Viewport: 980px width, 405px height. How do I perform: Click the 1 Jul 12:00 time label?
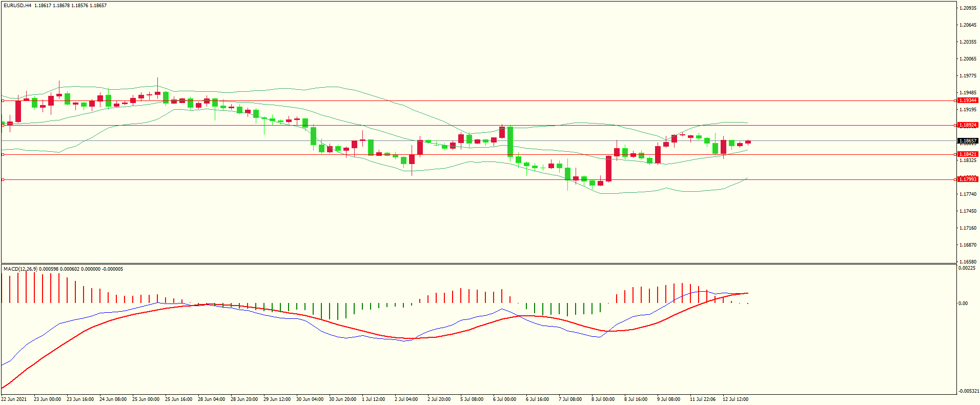[374, 399]
